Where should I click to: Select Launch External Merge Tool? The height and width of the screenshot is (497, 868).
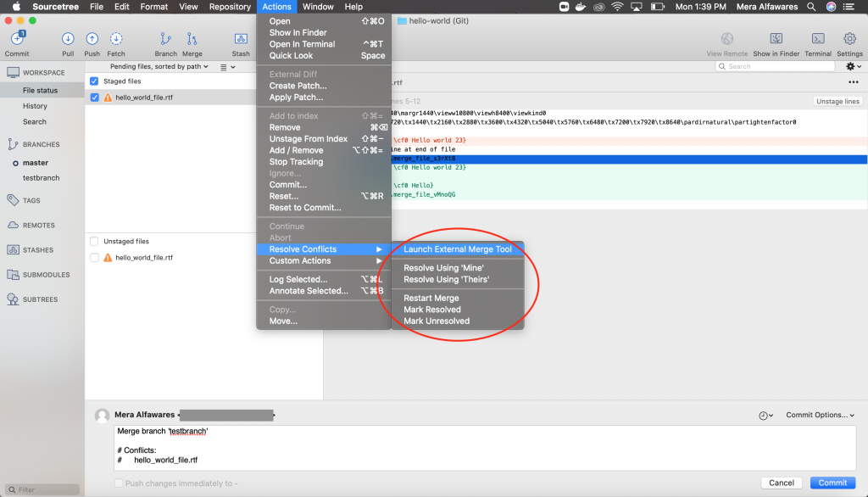tap(457, 249)
